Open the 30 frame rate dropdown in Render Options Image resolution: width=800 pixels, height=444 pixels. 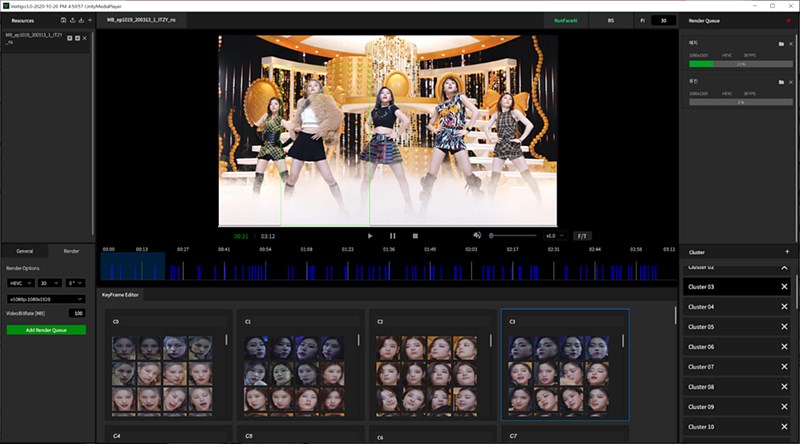(x=49, y=283)
